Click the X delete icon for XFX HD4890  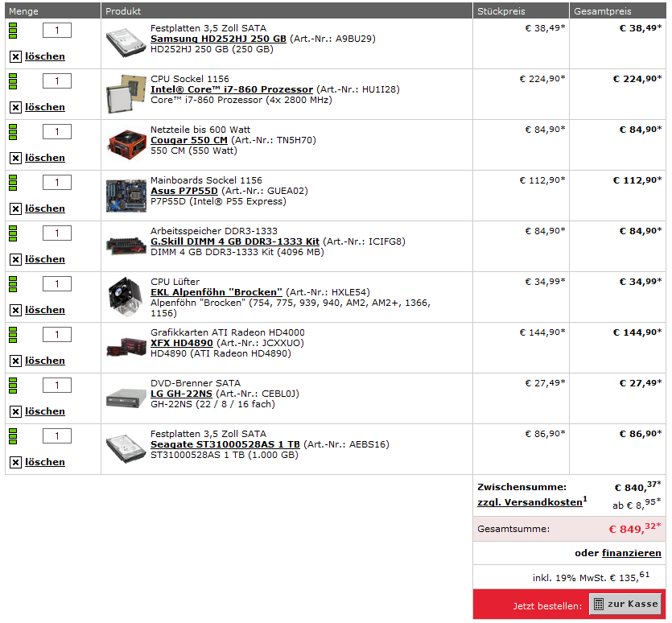tap(15, 361)
